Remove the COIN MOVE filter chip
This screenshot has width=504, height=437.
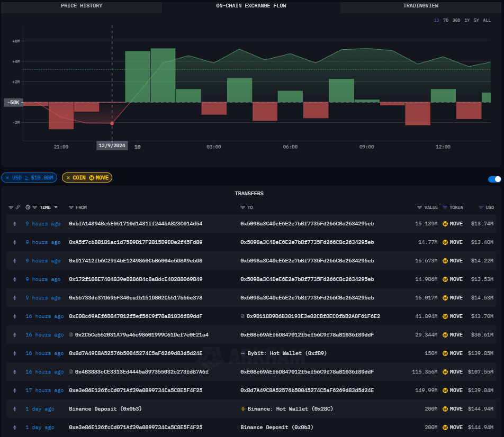click(67, 178)
